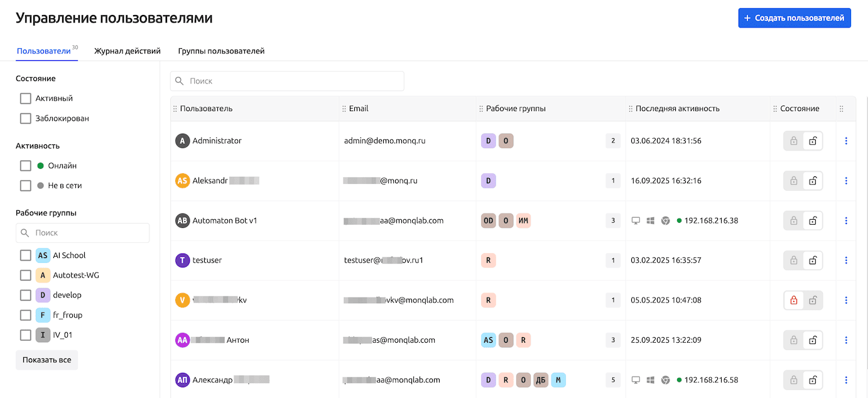Open the Группы пользователей tab
Viewport: 868px width, 398px height.
tap(221, 51)
